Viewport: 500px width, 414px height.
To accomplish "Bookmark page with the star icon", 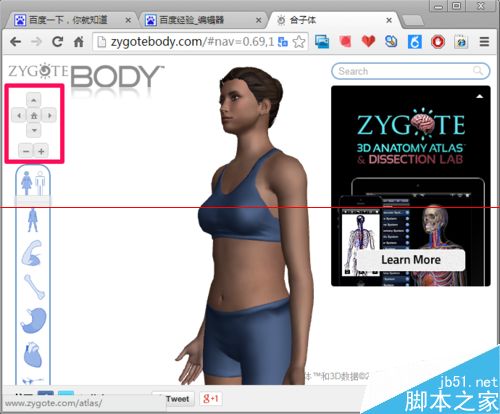I will click(x=299, y=42).
